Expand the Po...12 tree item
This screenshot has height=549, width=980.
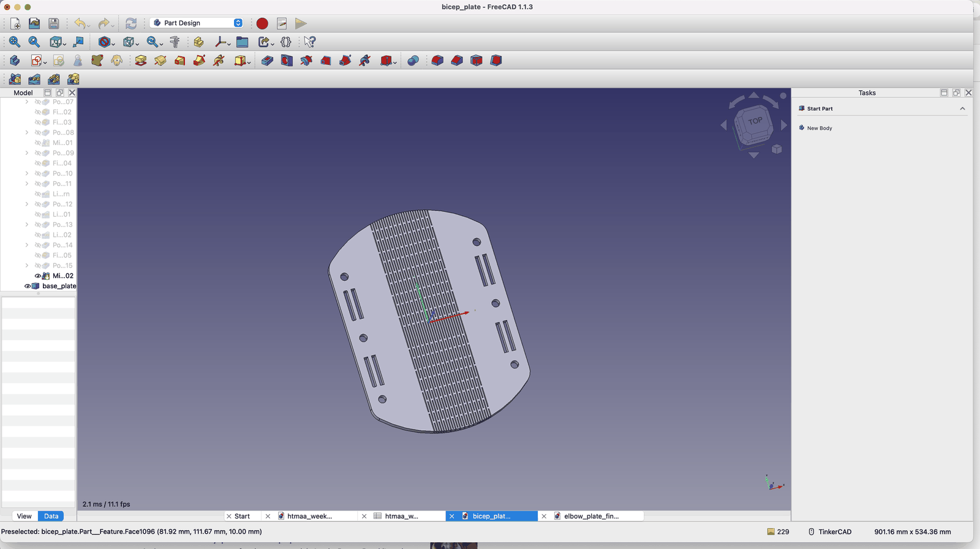[x=27, y=204]
